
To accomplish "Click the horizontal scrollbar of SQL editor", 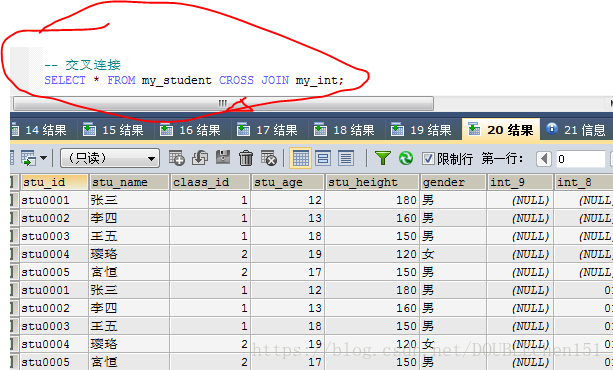I will point(223,104).
